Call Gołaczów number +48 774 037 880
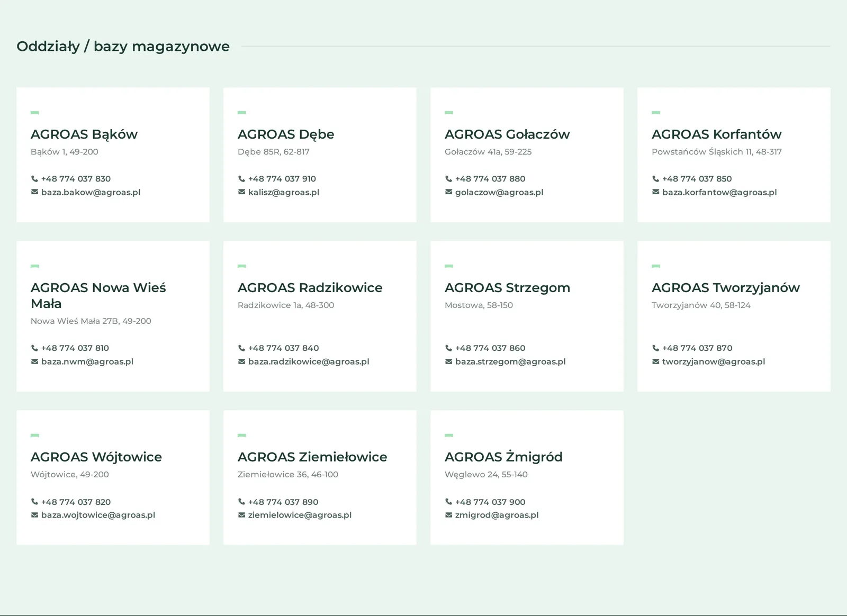Screen dimensions: 847x616 pos(490,179)
